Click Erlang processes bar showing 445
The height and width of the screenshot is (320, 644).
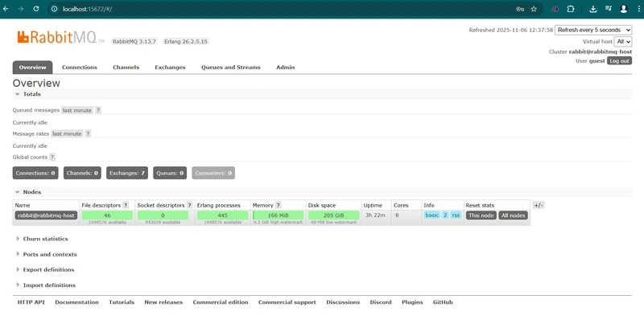pyautogui.click(x=223, y=215)
